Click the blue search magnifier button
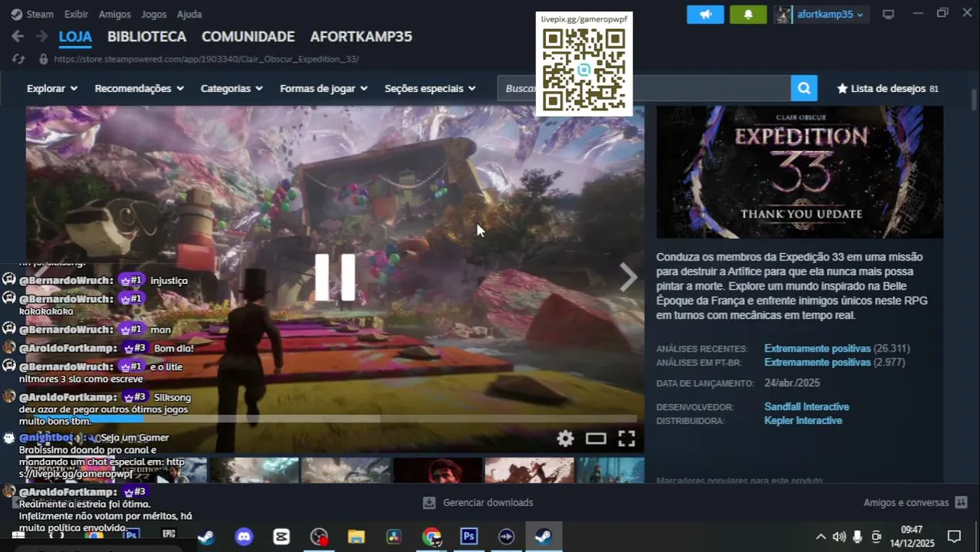The height and width of the screenshot is (552, 980). tap(804, 88)
